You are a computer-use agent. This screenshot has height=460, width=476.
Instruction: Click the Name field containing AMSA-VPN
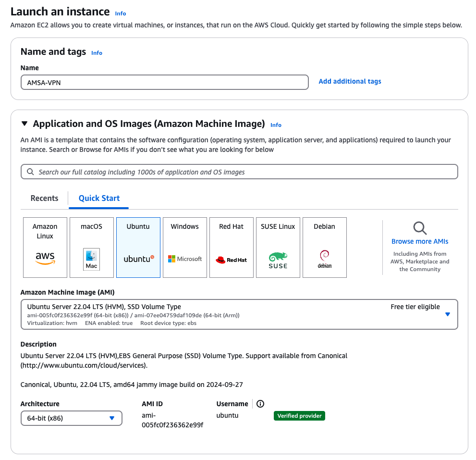164,82
